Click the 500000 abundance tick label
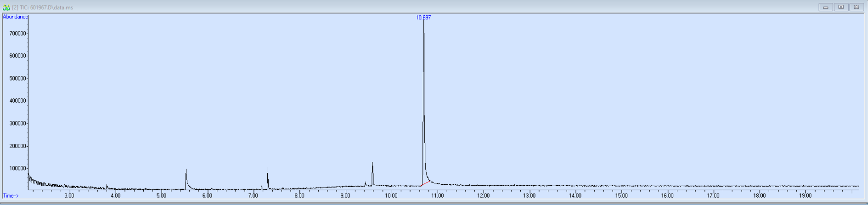The image size is (868, 205). pos(18,79)
